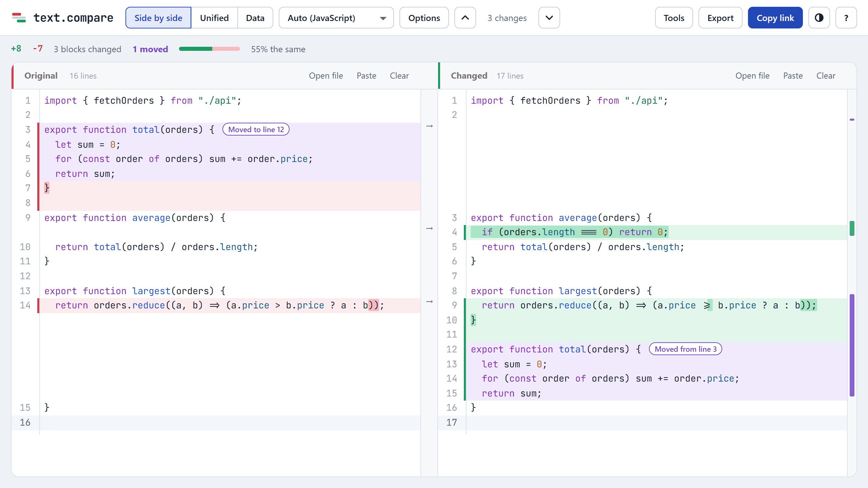This screenshot has width=868, height=488.
Task: Click merge arrow beside total function block
Action: (429, 126)
